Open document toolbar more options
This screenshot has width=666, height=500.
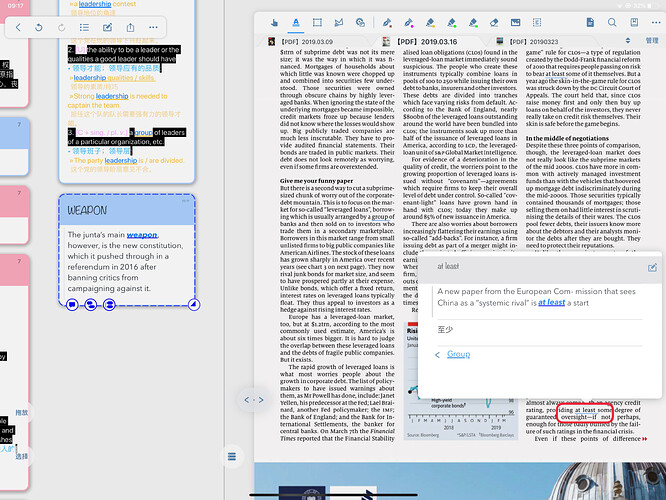click(x=656, y=23)
